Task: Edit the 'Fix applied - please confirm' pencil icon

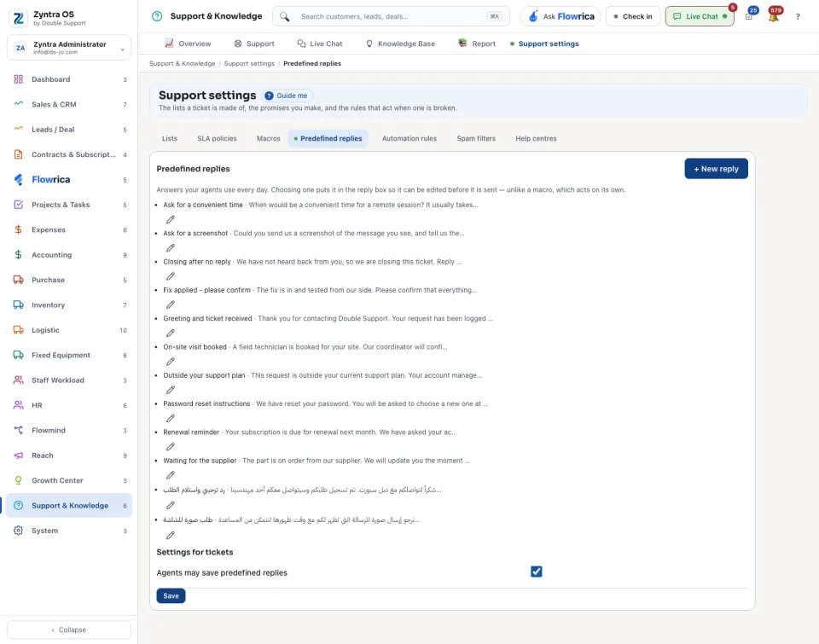Action: [171, 305]
